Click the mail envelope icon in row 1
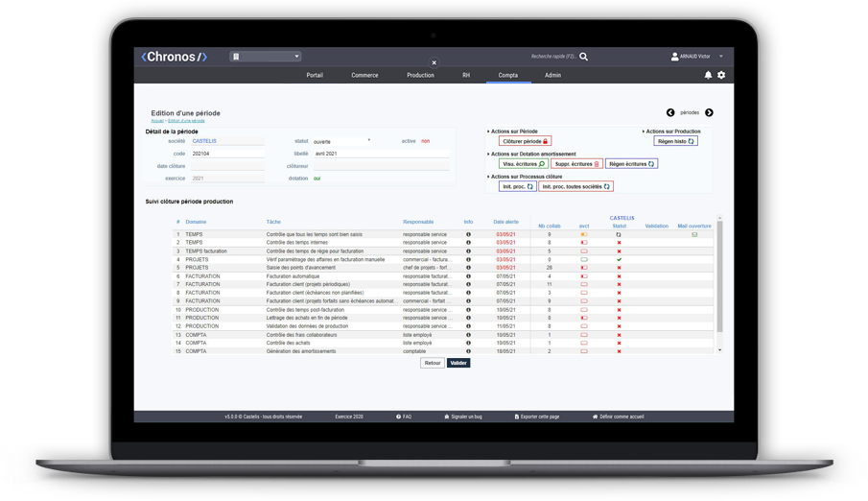The width and height of the screenshot is (868, 501). [694, 234]
